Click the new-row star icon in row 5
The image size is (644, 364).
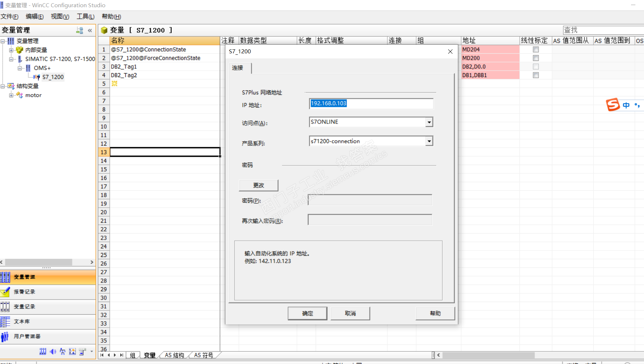pyautogui.click(x=114, y=84)
